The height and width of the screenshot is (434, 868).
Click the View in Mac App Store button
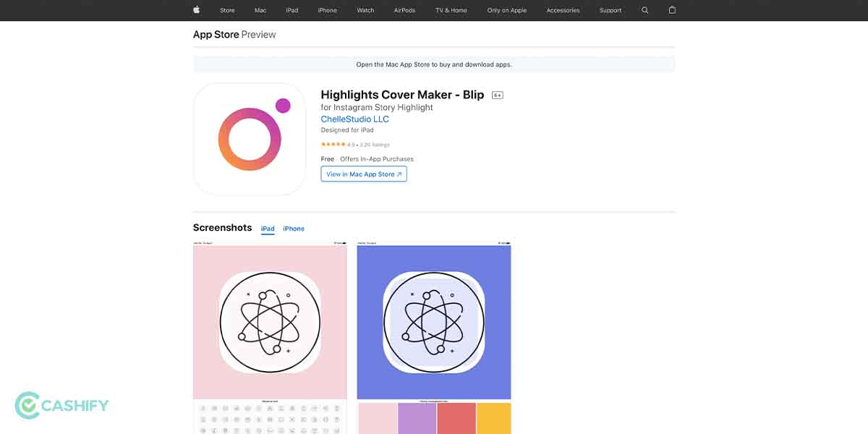(x=363, y=174)
